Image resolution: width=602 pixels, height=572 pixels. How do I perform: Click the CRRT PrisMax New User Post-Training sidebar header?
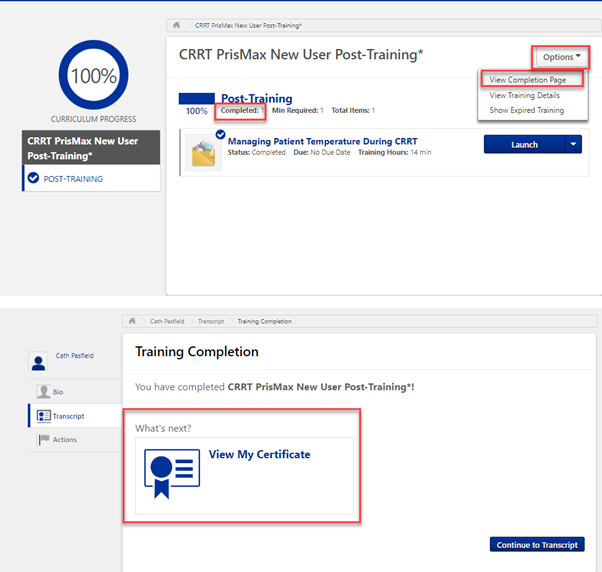coord(91,148)
